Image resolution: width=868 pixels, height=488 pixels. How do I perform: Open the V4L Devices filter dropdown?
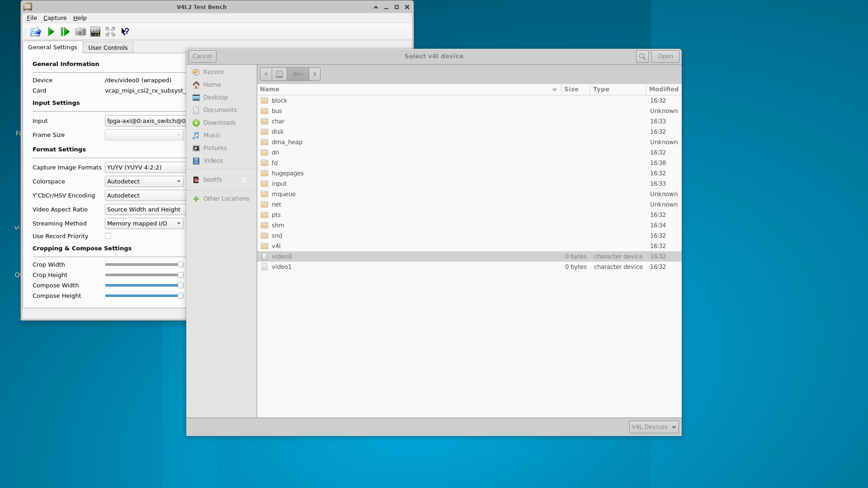coord(654,427)
